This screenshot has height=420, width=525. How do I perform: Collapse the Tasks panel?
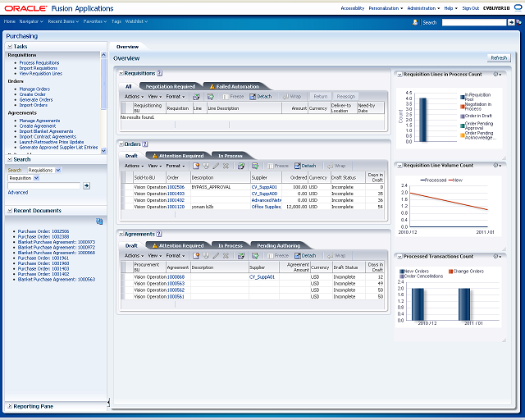point(10,47)
